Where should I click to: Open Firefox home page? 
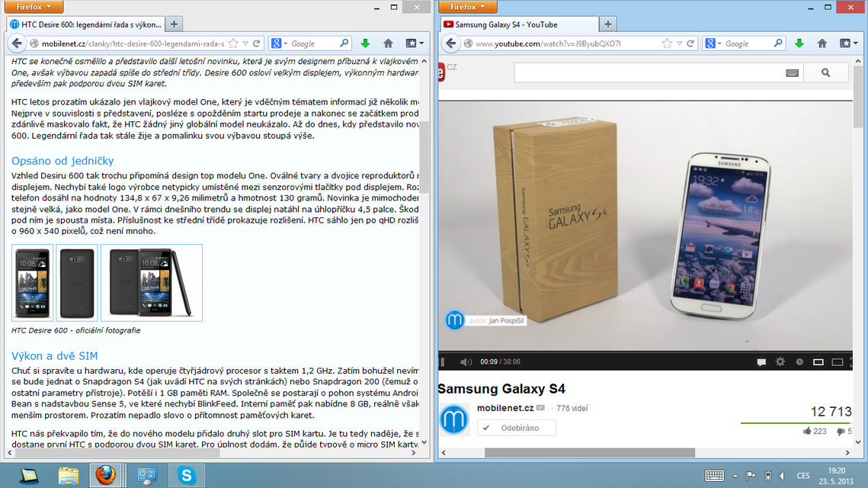[388, 43]
